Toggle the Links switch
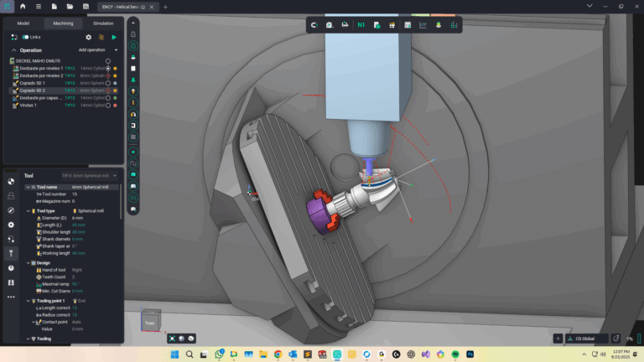This screenshot has width=644, height=362. pos(26,37)
